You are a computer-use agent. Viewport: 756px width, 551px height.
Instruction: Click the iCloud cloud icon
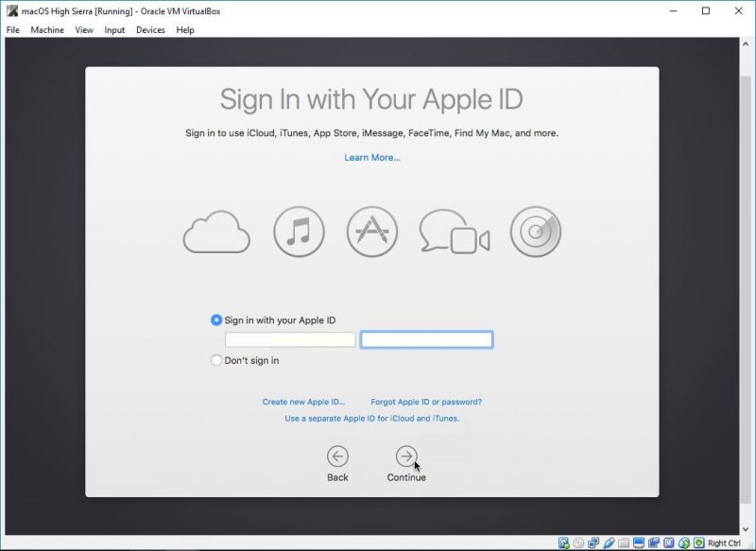click(216, 232)
